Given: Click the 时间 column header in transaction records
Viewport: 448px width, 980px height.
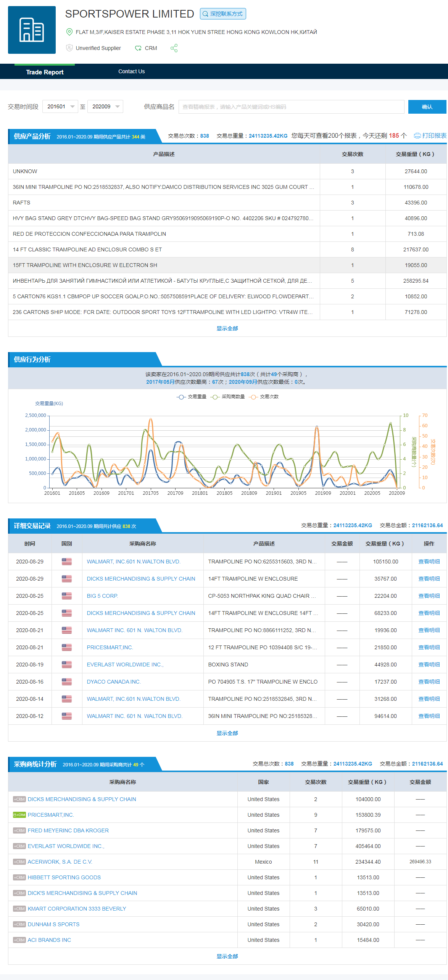Looking at the screenshot, I should pos(30,544).
